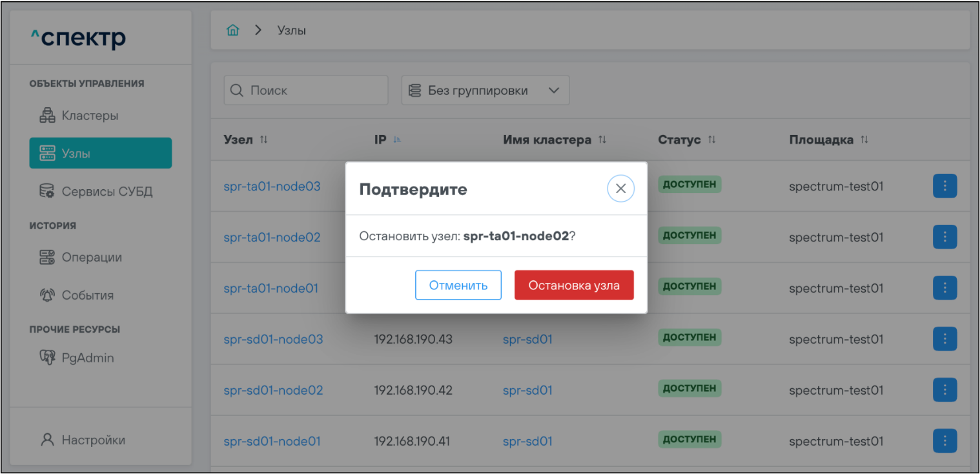Image resolution: width=980 pixels, height=474 pixels.
Task: Expand the Без группировки dropdown
Action: [x=485, y=90]
